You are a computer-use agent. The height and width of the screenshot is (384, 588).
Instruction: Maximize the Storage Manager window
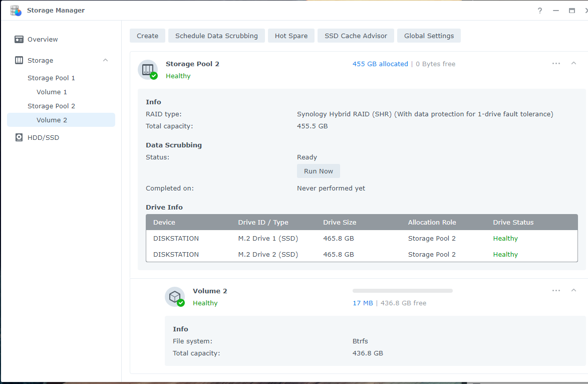[x=572, y=11]
